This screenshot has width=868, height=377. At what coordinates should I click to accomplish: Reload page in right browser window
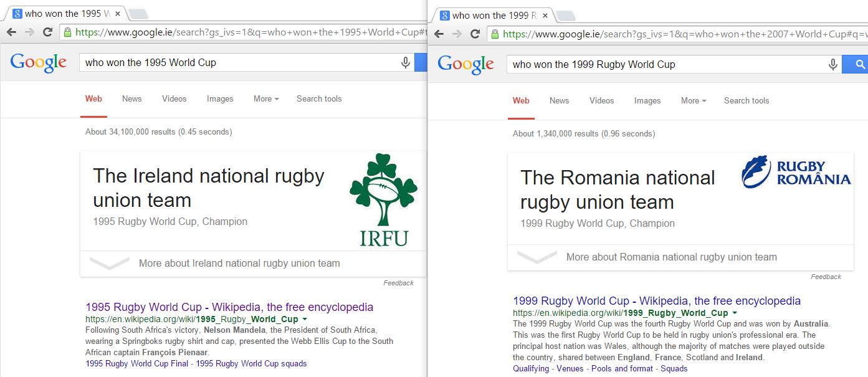475,34
